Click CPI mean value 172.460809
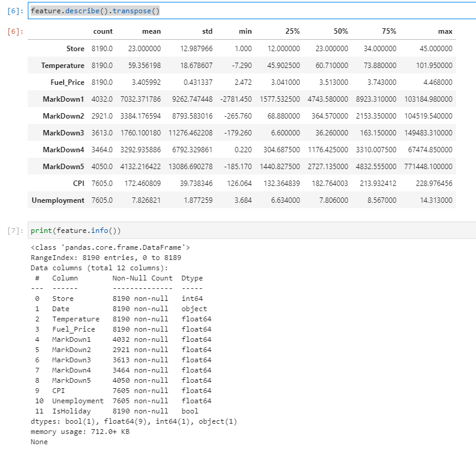The image size is (476, 449). click(143, 184)
